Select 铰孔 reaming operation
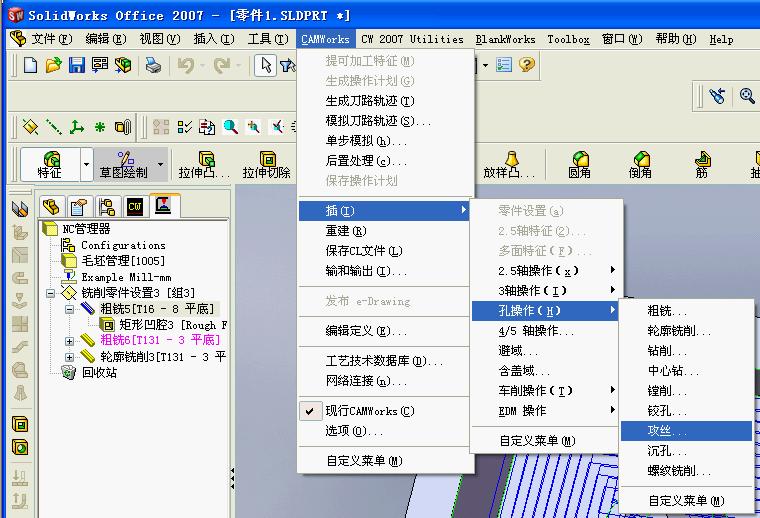Image resolution: width=760 pixels, height=518 pixels. (x=686, y=410)
